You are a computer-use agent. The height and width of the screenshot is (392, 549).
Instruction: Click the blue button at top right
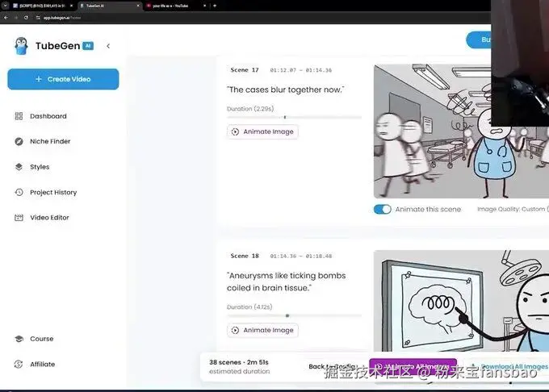(479, 40)
